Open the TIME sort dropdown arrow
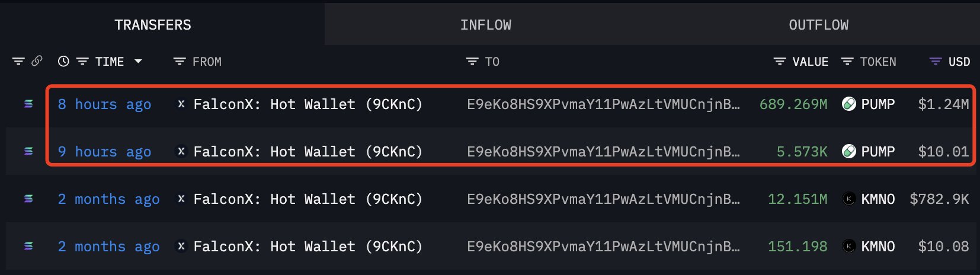This screenshot has width=980, height=275. pos(139,61)
